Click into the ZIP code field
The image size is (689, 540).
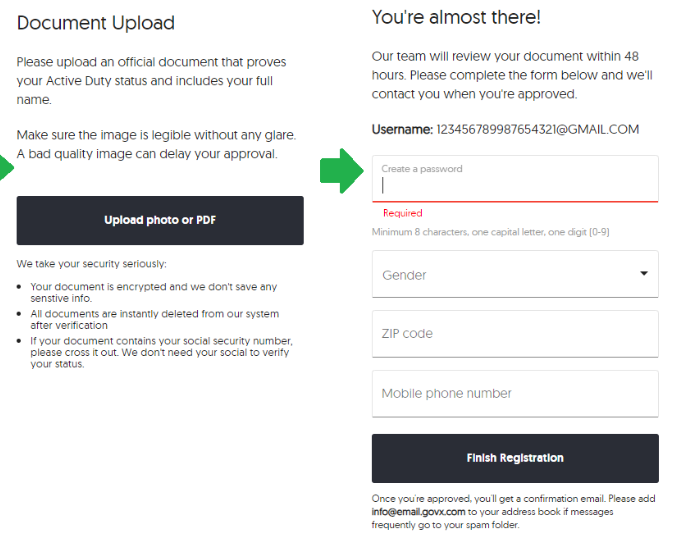coord(515,333)
